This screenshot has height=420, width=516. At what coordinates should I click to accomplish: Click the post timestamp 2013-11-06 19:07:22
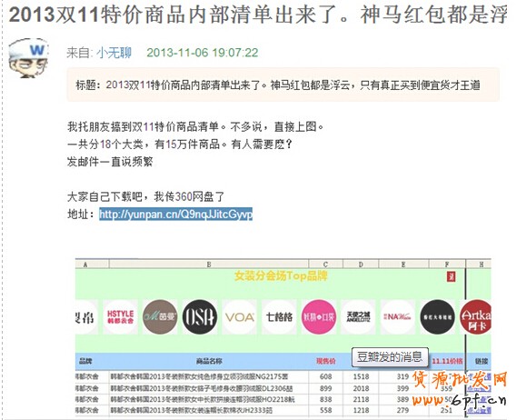(203, 53)
